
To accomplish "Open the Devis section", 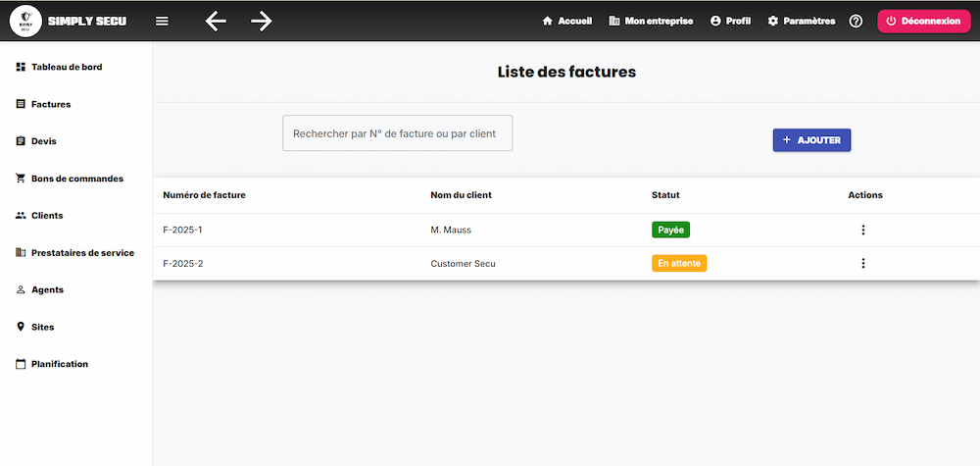I will [43, 141].
